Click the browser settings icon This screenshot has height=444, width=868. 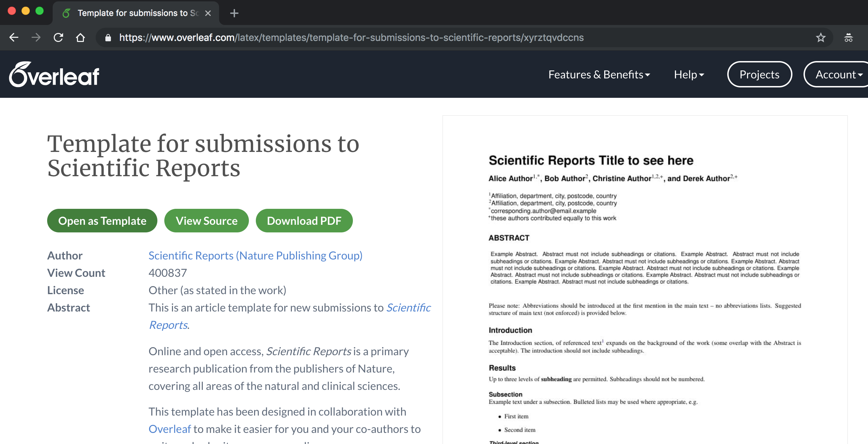tap(849, 37)
